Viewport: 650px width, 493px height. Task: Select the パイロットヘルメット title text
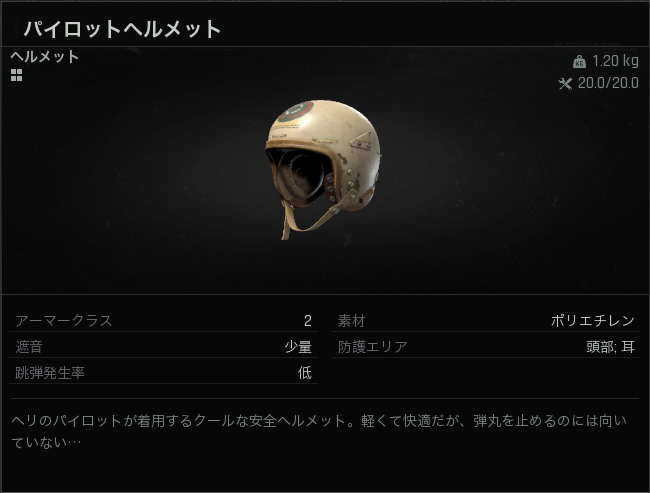click(122, 29)
